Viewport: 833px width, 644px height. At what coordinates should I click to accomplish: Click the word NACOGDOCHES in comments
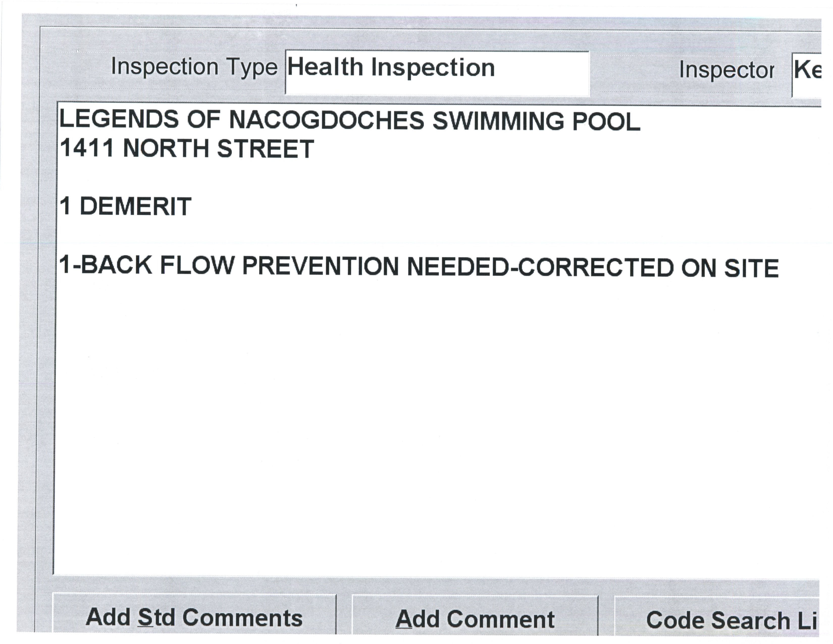coord(326,120)
